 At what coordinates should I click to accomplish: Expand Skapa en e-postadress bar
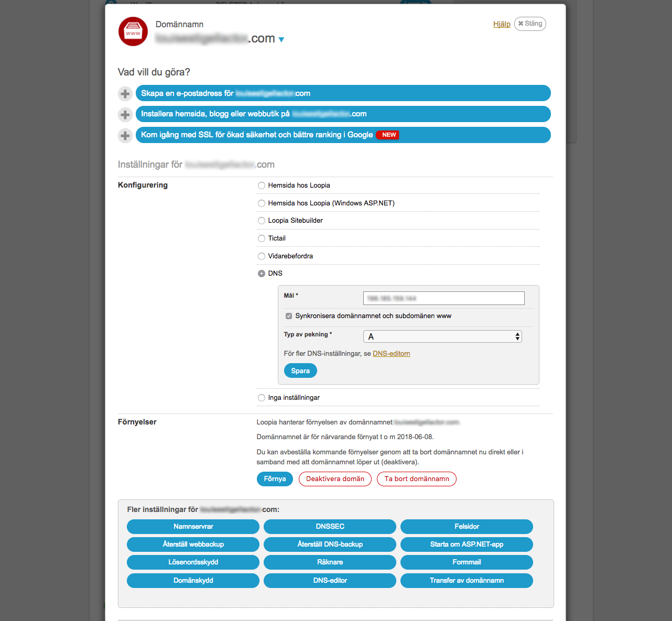pos(343,93)
